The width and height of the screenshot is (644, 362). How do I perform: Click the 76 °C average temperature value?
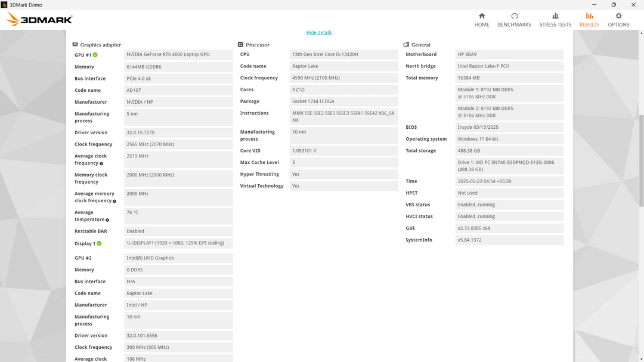pos(178,216)
